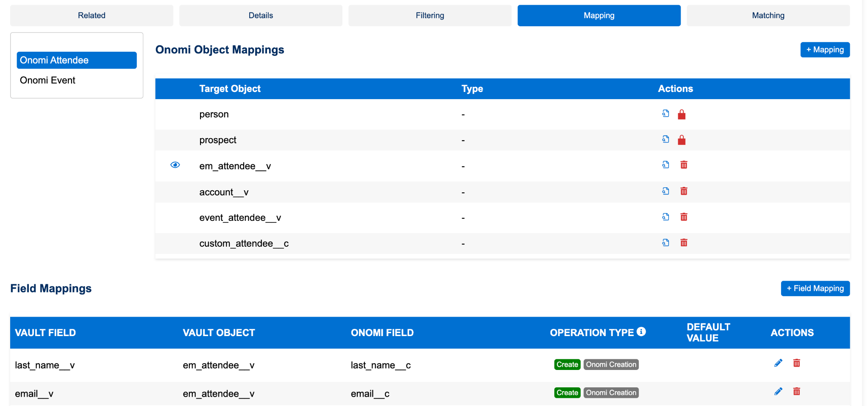The height and width of the screenshot is (406, 868).
Task: Toggle eye icon beside em_attendee__v
Action: 175,165
